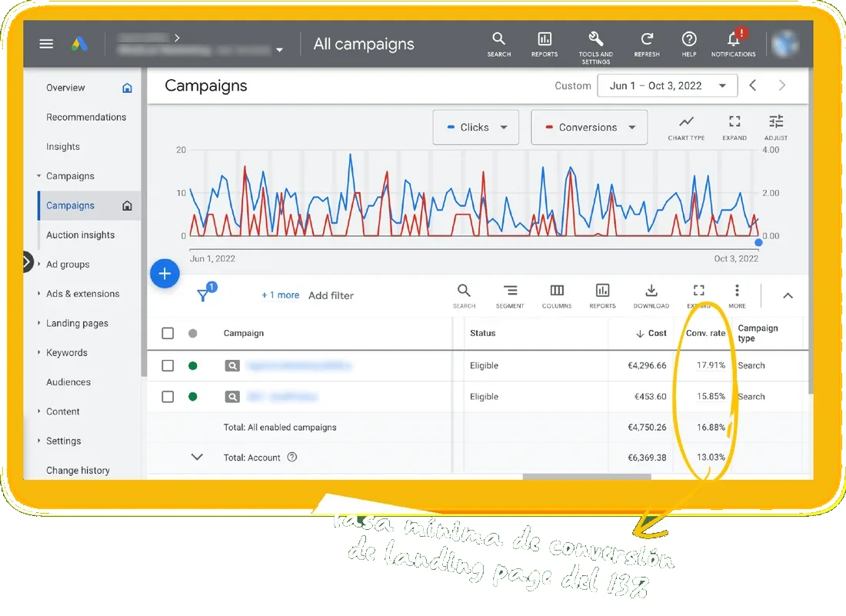Click the Status column header
The image size is (846, 616).
[x=482, y=333]
